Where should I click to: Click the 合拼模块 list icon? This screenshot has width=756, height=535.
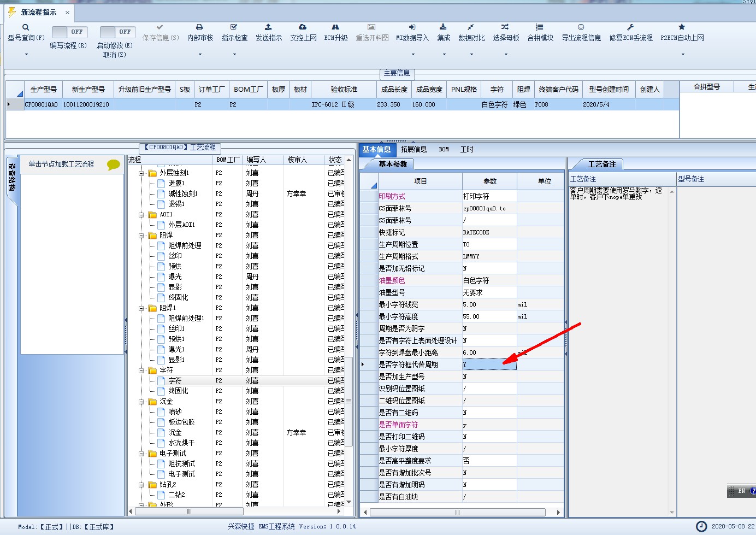point(540,27)
